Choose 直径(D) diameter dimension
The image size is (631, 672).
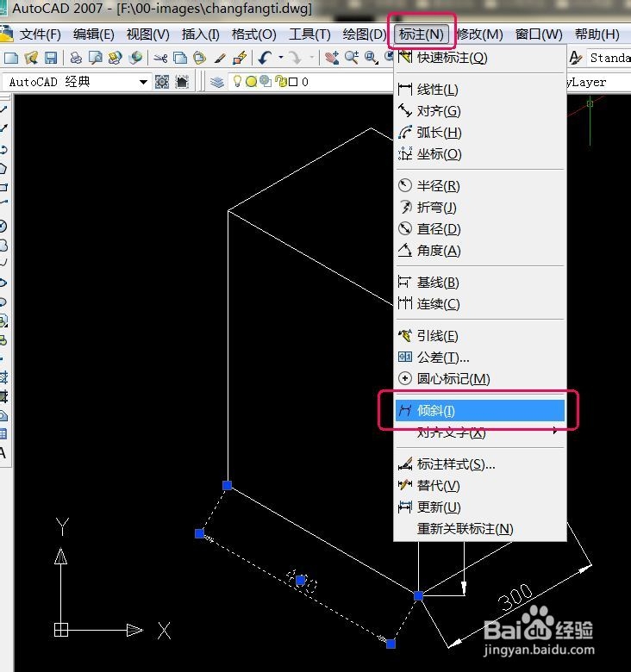point(479,229)
